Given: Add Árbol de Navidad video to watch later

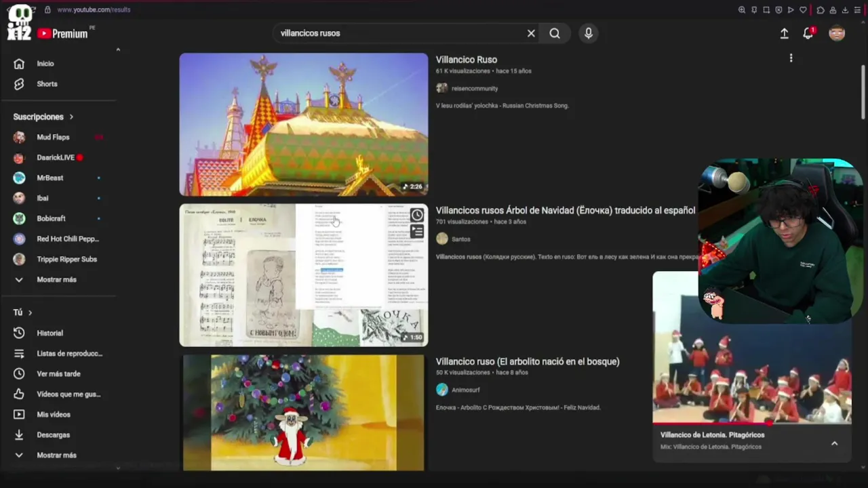Looking at the screenshot, I should [417, 215].
